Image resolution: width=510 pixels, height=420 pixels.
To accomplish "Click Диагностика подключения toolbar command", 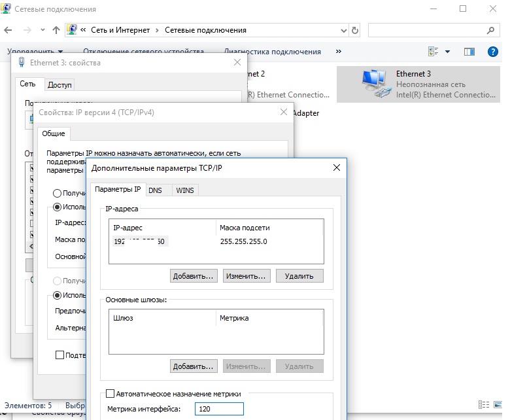I will (273, 52).
